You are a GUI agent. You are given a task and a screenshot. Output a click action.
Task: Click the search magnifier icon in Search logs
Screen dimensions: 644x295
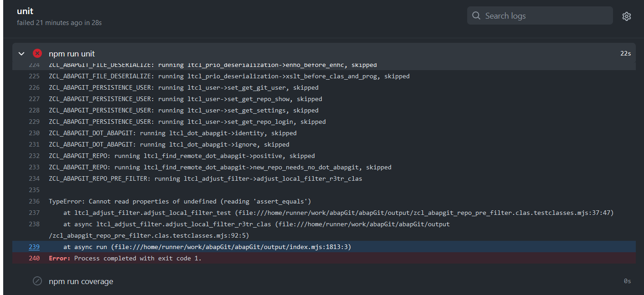476,15
